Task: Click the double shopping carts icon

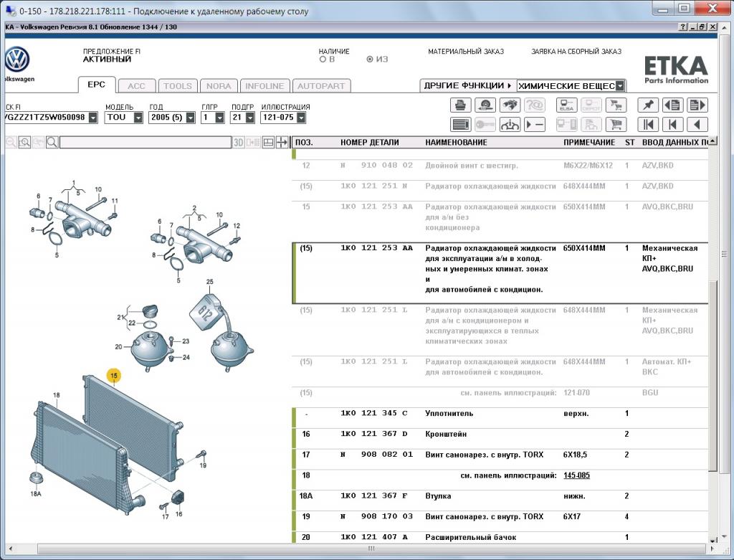Action: click(x=616, y=105)
